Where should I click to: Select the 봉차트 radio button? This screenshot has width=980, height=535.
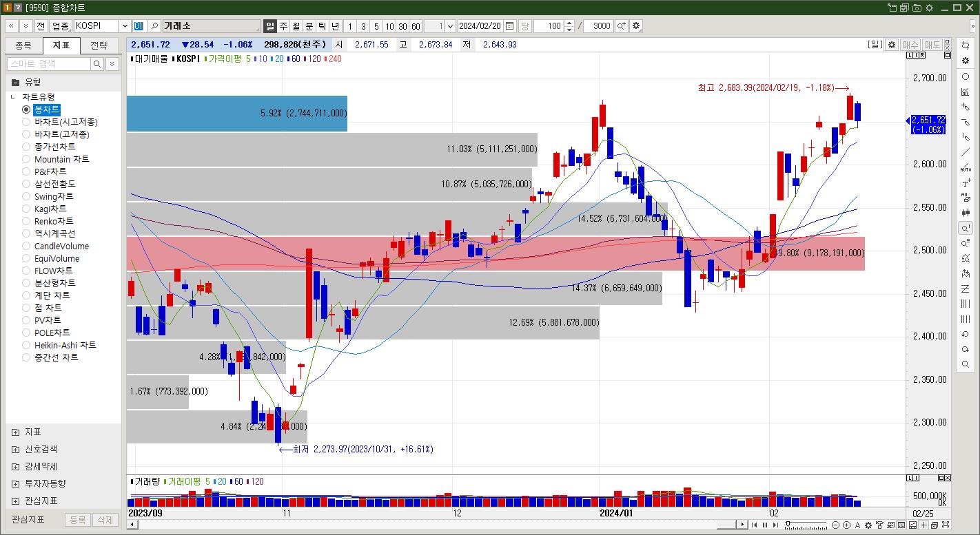click(x=26, y=109)
